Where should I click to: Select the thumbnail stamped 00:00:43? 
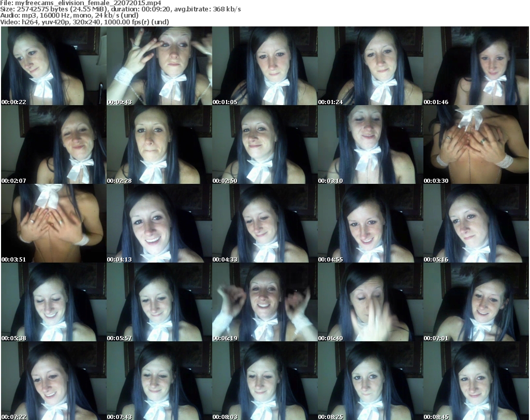click(159, 66)
